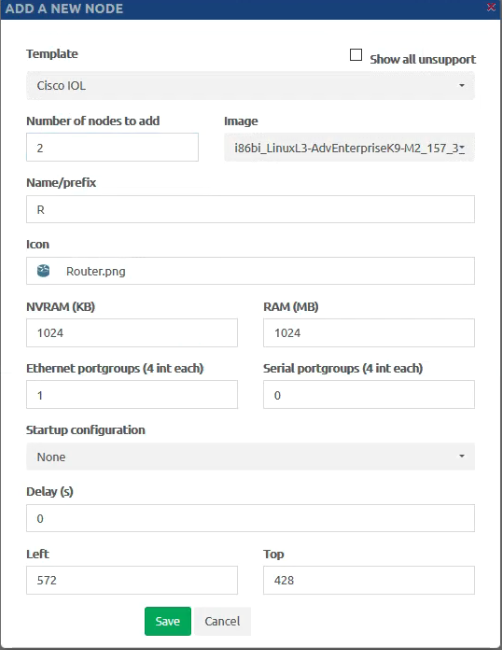502x650 pixels.
Task: Click the NVRAM (KB) input field
Action: pos(132,332)
